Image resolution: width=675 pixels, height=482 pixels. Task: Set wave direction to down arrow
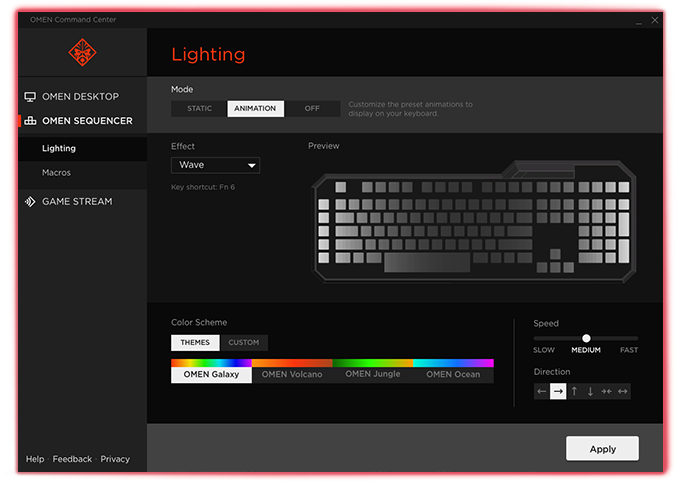click(x=590, y=391)
